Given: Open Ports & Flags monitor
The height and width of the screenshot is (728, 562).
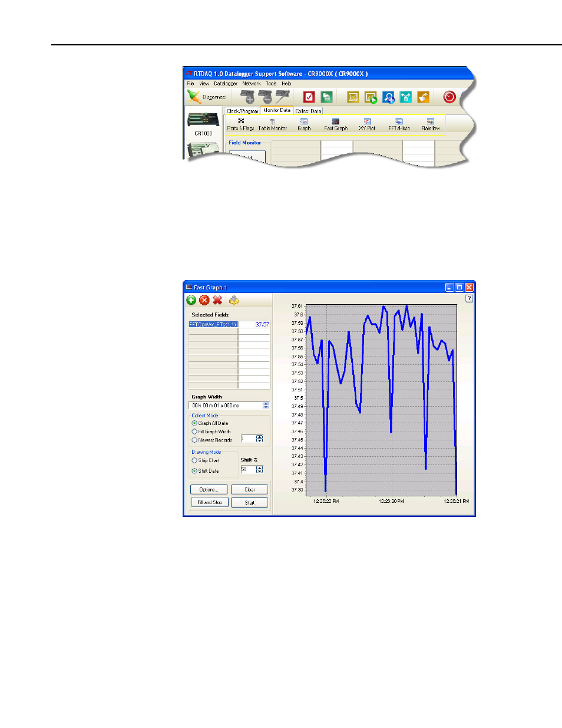Looking at the screenshot, I should 240,124.
